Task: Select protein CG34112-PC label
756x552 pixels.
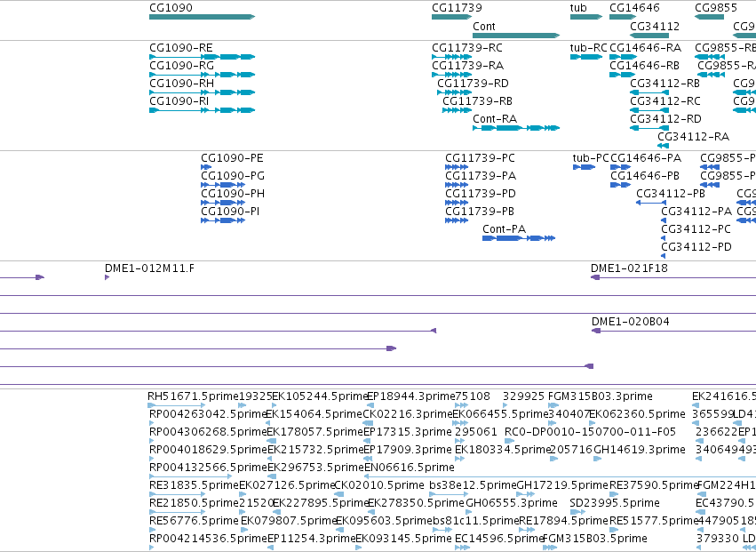Action: [696, 229]
